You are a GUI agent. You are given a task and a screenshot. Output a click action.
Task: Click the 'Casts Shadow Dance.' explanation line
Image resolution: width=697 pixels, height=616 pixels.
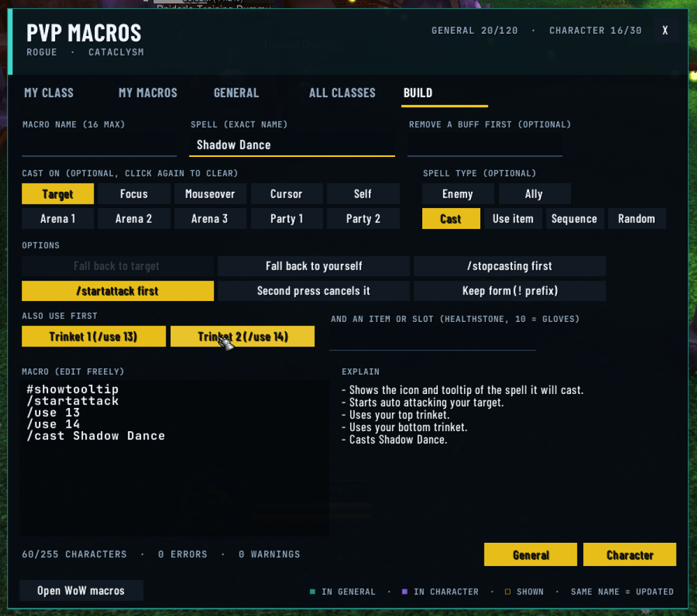click(x=394, y=440)
